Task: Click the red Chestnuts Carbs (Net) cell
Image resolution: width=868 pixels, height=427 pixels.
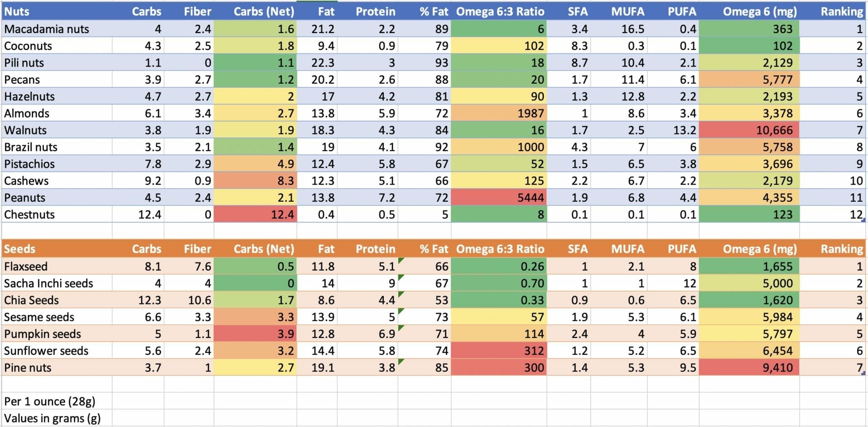Action: [255, 214]
